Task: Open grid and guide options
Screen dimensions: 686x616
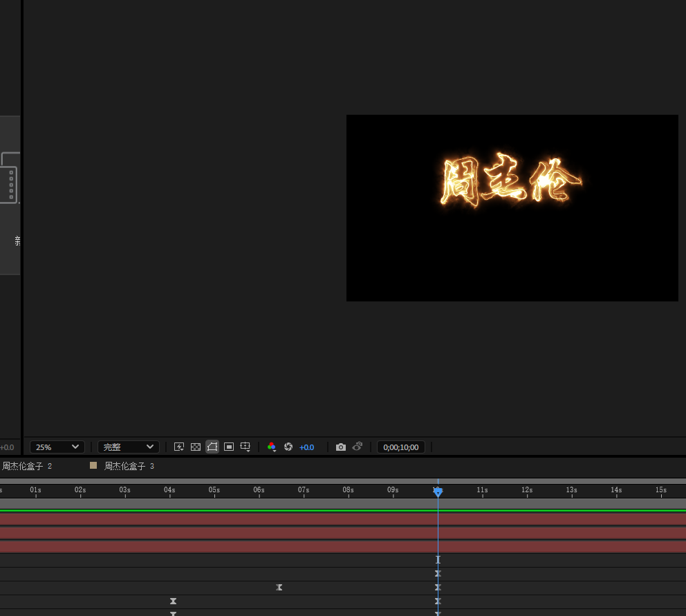Action: pyautogui.click(x=245, y=447)
